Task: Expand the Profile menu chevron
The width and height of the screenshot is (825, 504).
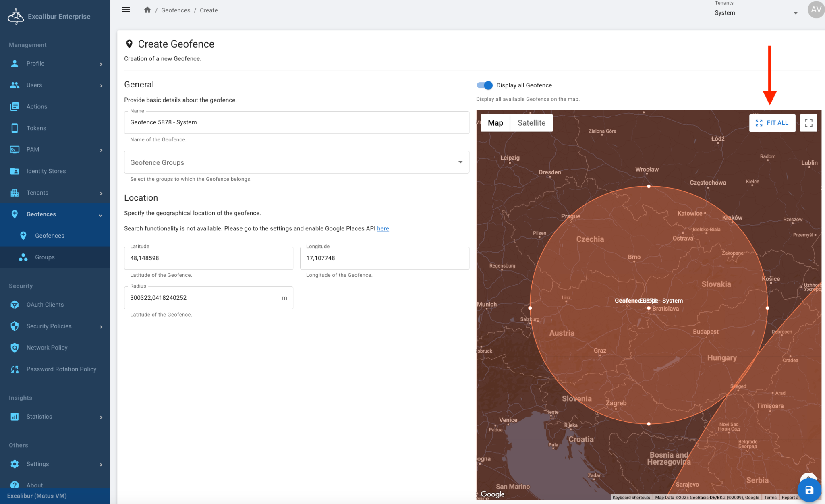Action: [x=101, y=64]
